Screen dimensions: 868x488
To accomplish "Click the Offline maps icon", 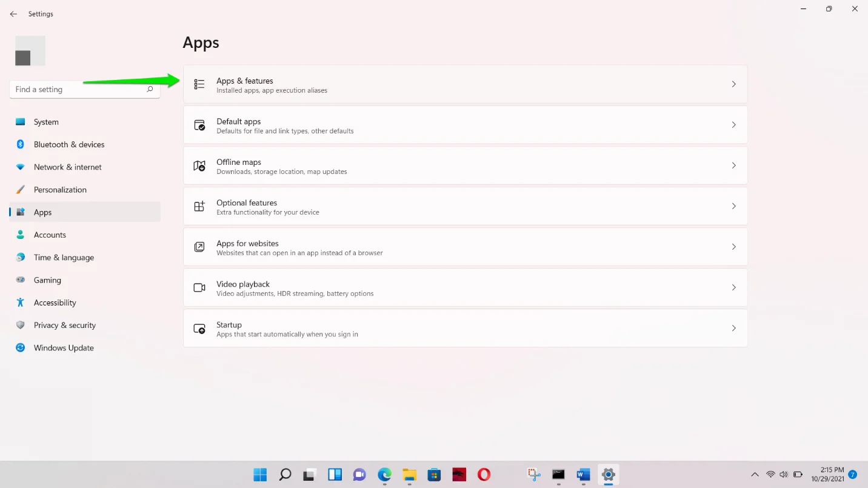I will (199, 165).
